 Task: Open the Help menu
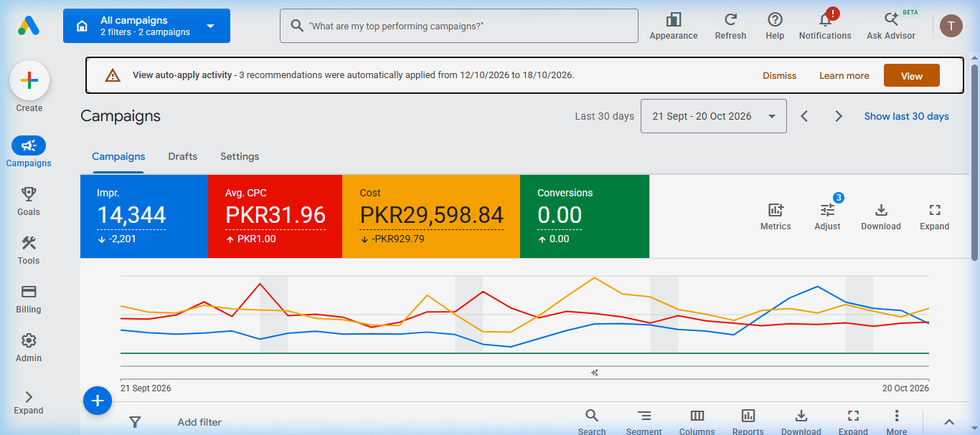775,27
